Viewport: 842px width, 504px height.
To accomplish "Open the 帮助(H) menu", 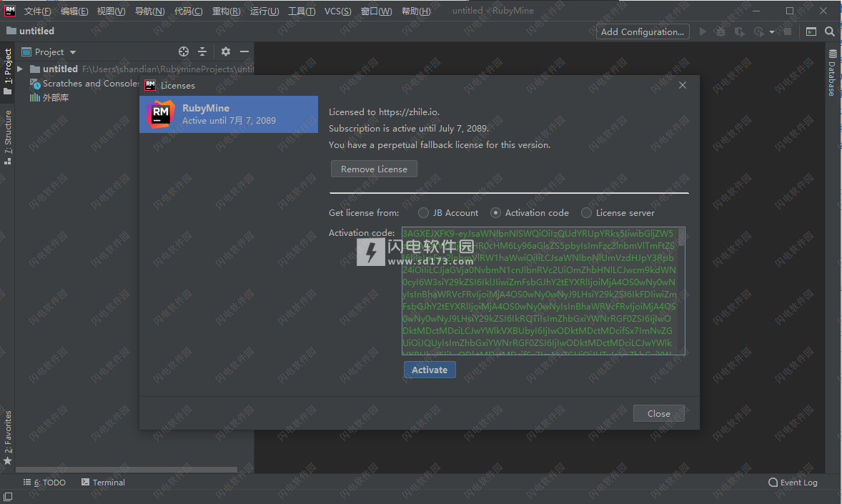I will (416, 11).
